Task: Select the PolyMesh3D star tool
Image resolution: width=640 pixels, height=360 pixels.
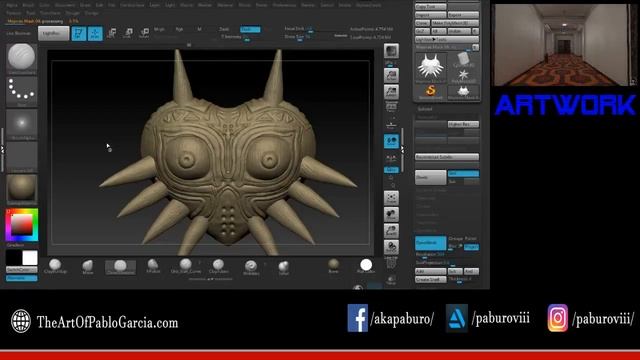Action: coord(463,76)
